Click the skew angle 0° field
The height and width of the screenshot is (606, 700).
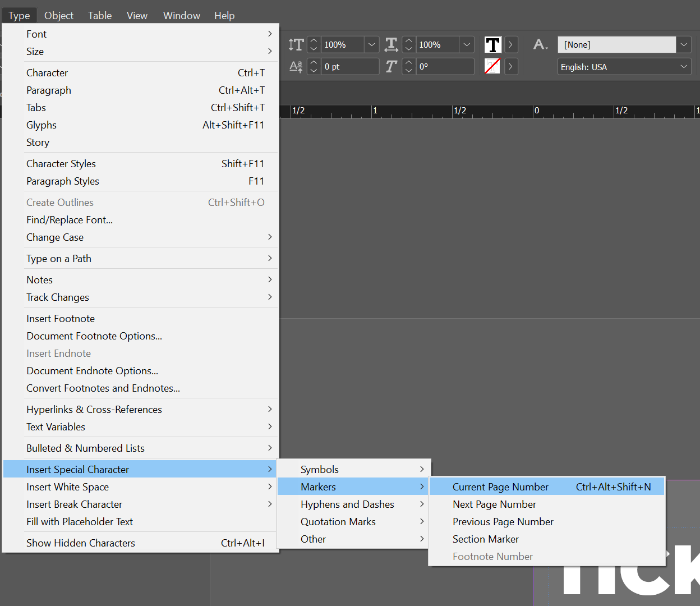click(x=445, y=66)
